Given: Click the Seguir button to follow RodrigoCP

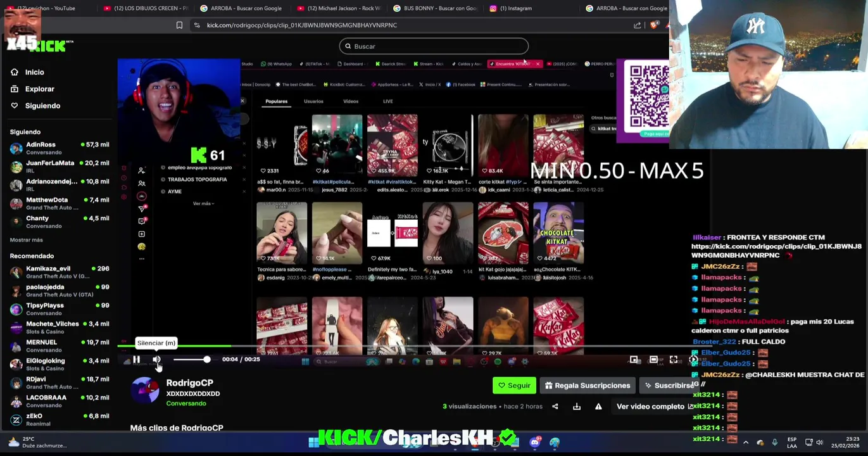Looking at the screenshot, I should [x=514, y=385].
